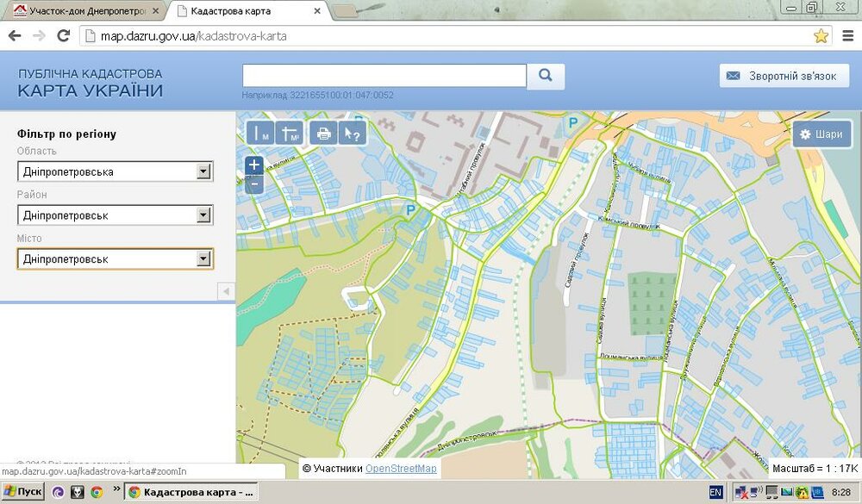Activate the parcel info identify tool
862x504 pixels.
[x=352, y=134]
